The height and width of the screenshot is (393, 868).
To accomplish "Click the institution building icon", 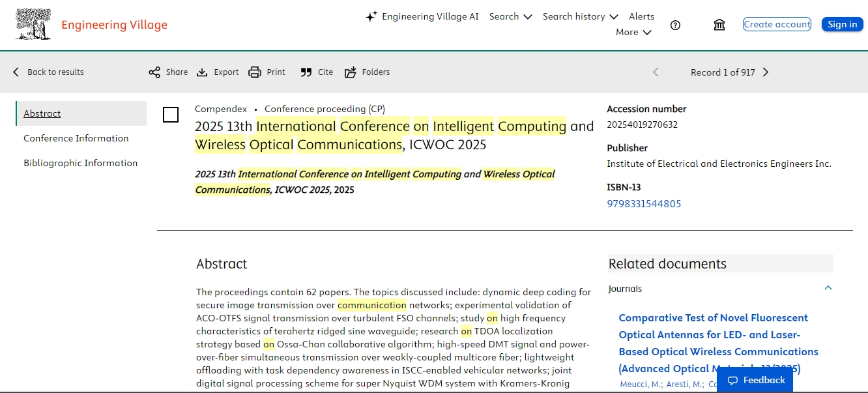I will tap(719, 25).
